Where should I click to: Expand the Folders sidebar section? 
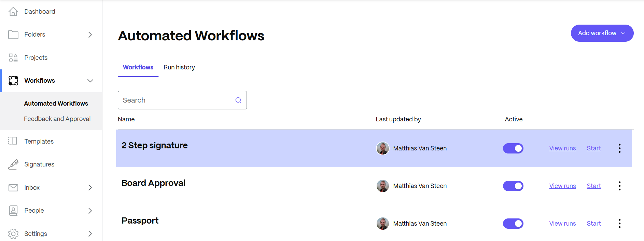click(90, 35)
